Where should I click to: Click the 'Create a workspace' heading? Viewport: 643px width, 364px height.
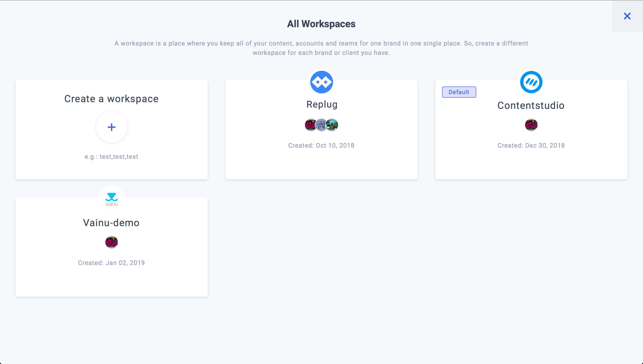(111, 99)
